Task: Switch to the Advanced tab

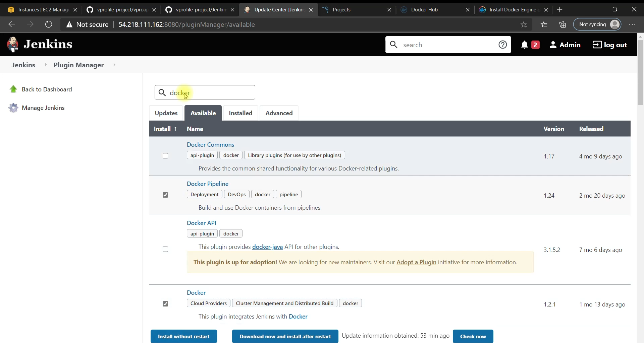Action: [x=279, y=113]
